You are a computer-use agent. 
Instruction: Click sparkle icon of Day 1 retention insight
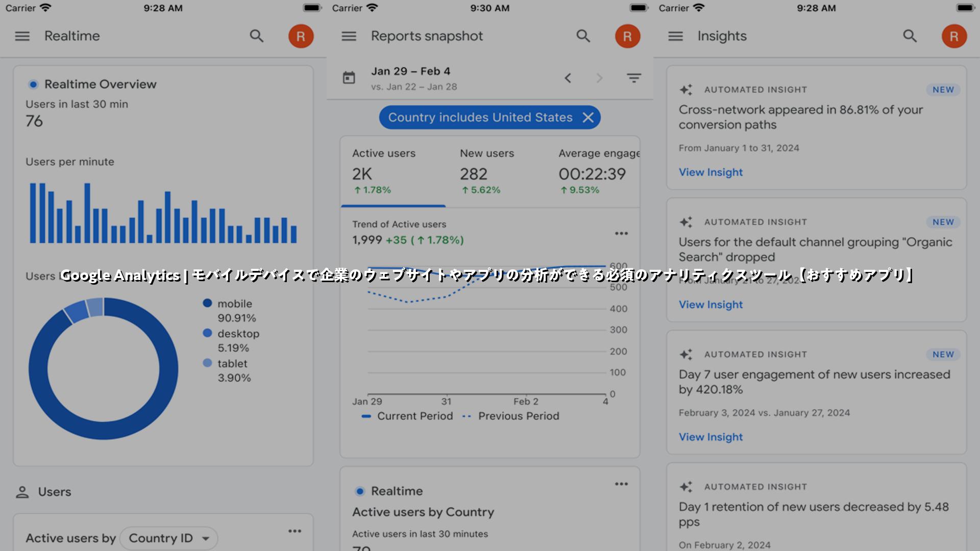[x=686, y=487]
